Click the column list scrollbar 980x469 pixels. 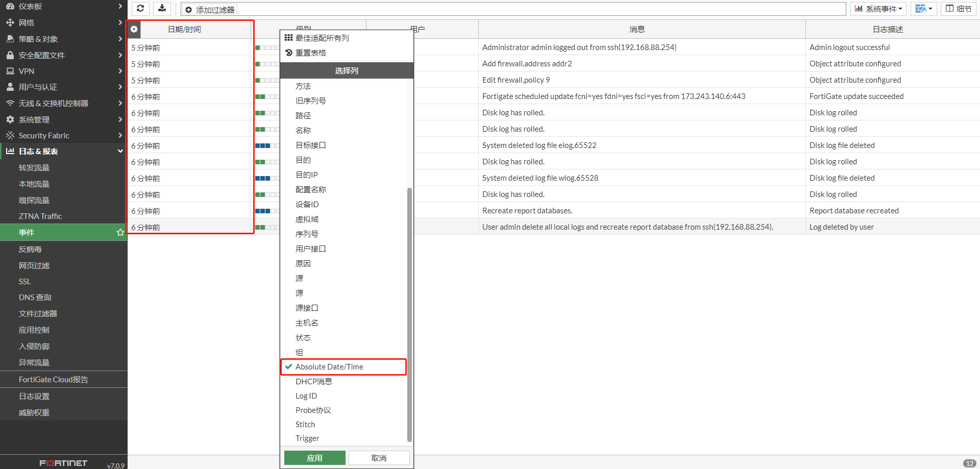(x=409, y=314)
